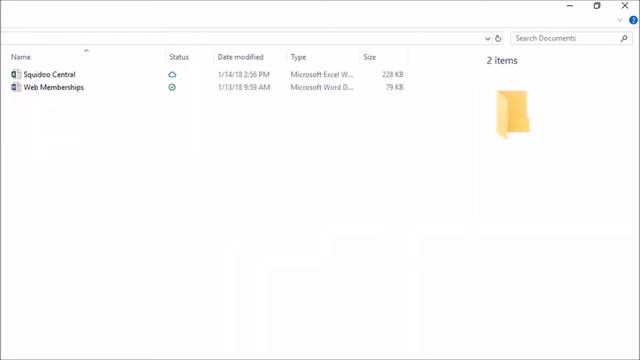Click the Microsoft Excel W... type cell
Viewport: 640px width, 360px height.
click(x=322, y=75)
